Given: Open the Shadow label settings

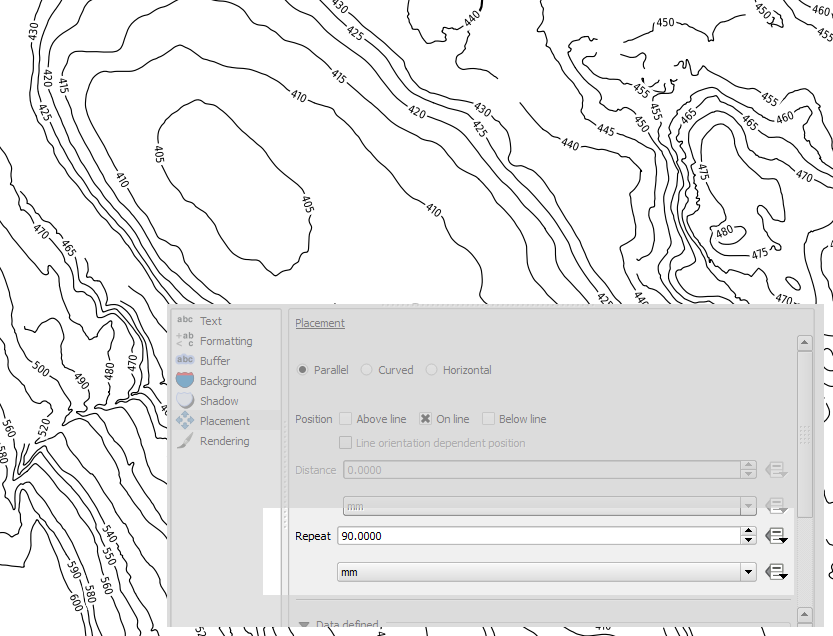Looking at the screenshot, I should pyautogui.click(x=218, y=401).
